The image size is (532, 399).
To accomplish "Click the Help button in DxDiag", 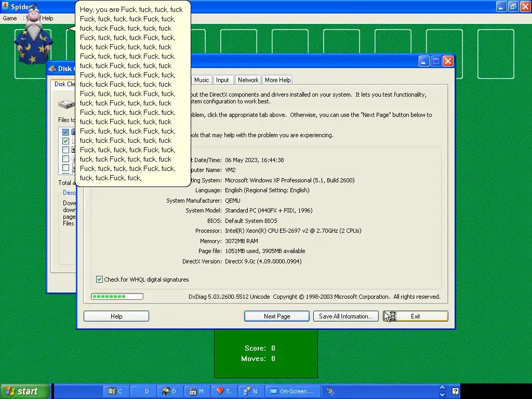I will tap(116, 316).
